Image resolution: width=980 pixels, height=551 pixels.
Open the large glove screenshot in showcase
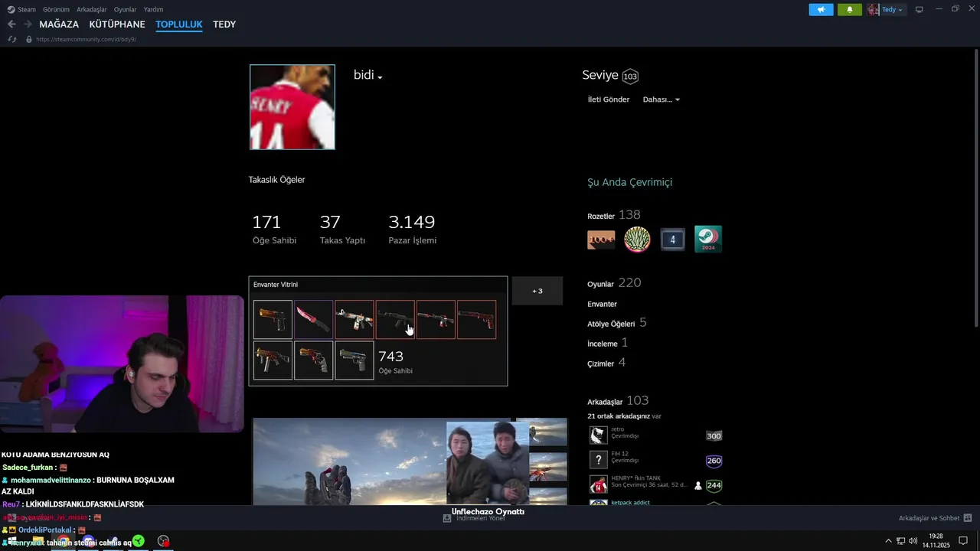tap(350, 461)
